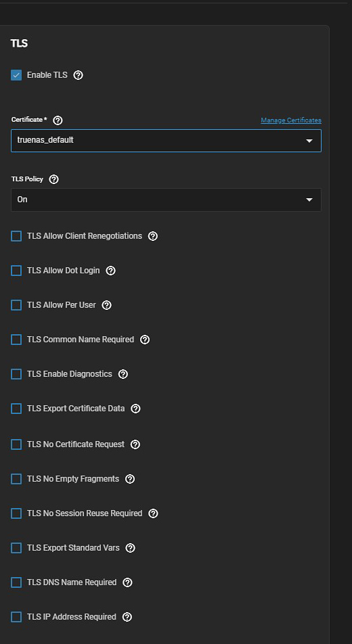The width and height of the screenshot is (352, 644).
Task: Show TLS Common Name Required help
Action: point(145,340)
